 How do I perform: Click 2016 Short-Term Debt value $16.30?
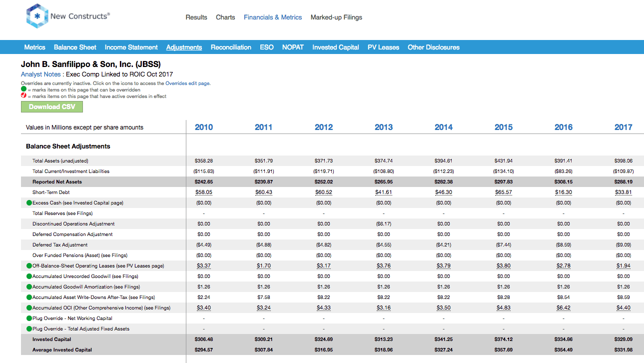564,192
